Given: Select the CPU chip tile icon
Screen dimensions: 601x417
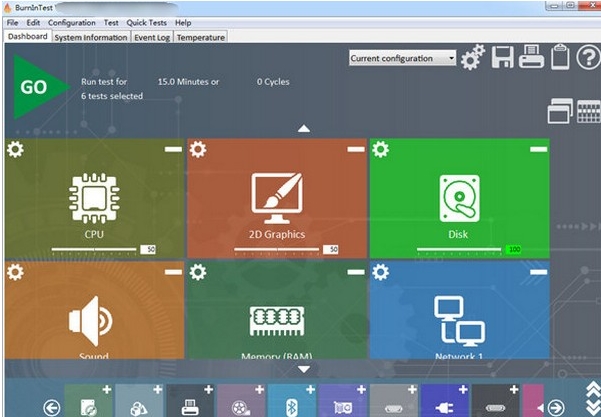Looking at the screenshot, I should pyautogui.click(x=94, y=198).
